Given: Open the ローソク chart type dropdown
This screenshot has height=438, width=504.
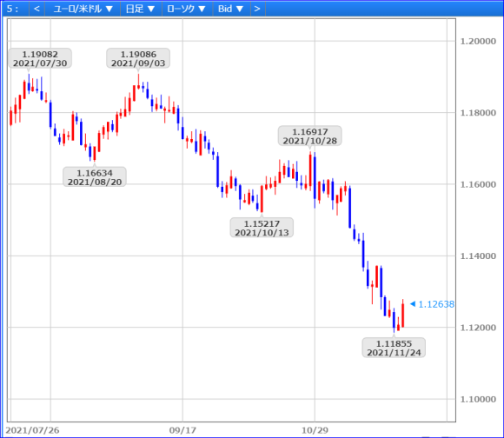Looking at the screenshot, I should coord(186,9).
